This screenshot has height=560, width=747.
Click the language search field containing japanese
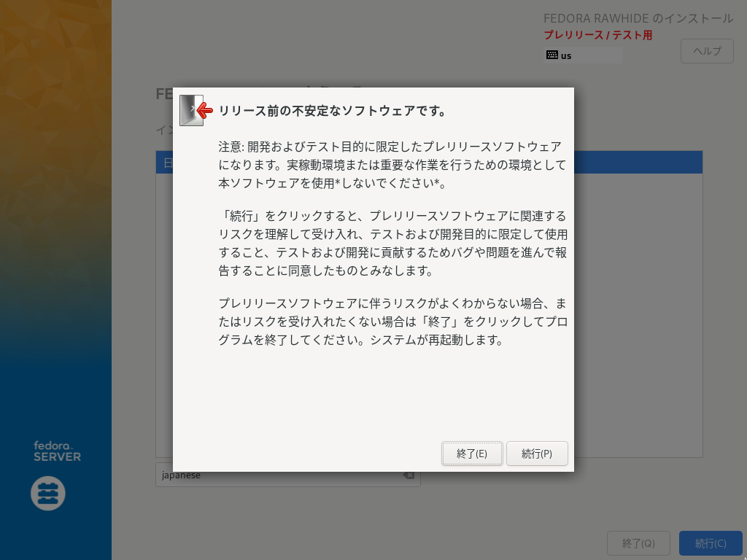point(287,475)
